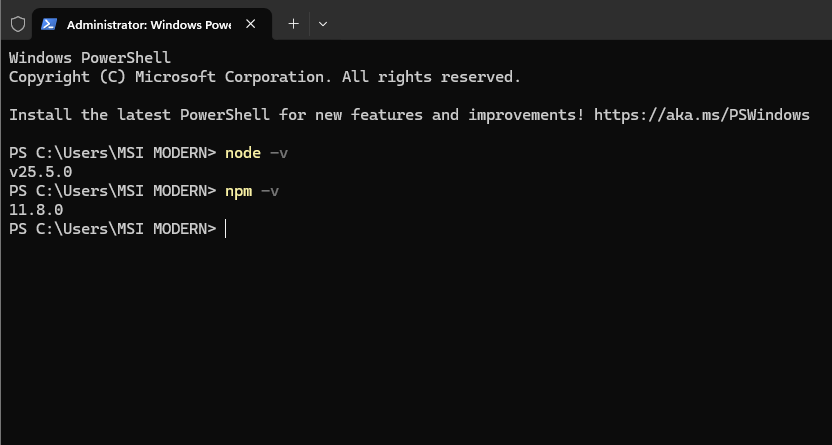Click the 'Windows PowerShell' header line

[x=90, y=57]
